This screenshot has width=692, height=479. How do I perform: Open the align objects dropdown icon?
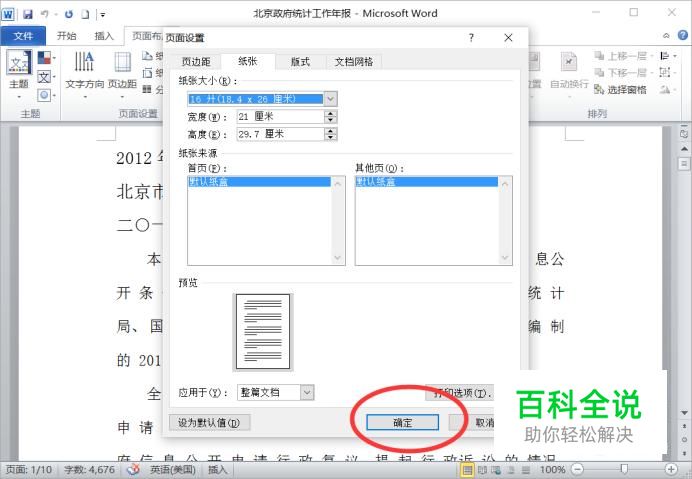[668, 56]
